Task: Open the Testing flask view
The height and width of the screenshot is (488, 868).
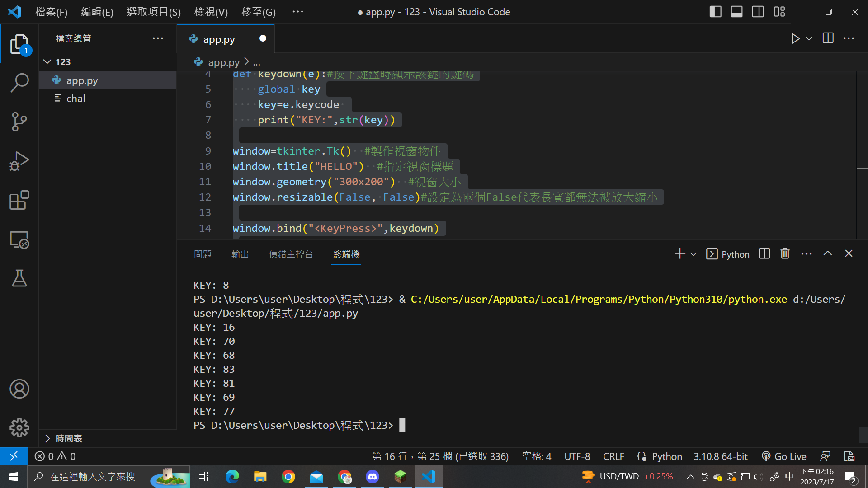Action: tap(19, 278)
